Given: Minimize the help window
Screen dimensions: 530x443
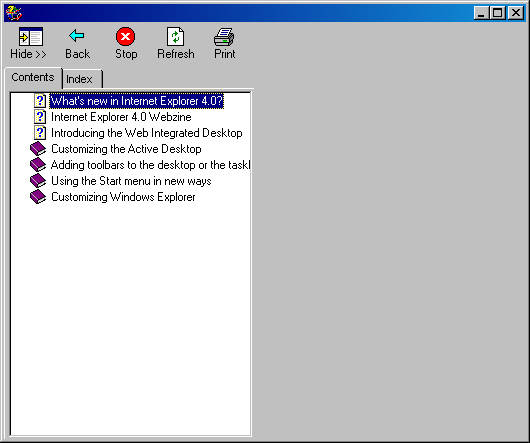Looking at the screenshot, I should [481, 13].
